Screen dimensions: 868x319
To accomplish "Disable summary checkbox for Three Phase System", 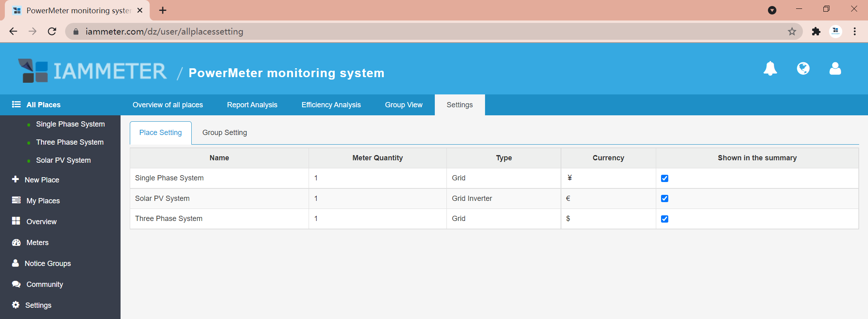I will pos(665,219).
